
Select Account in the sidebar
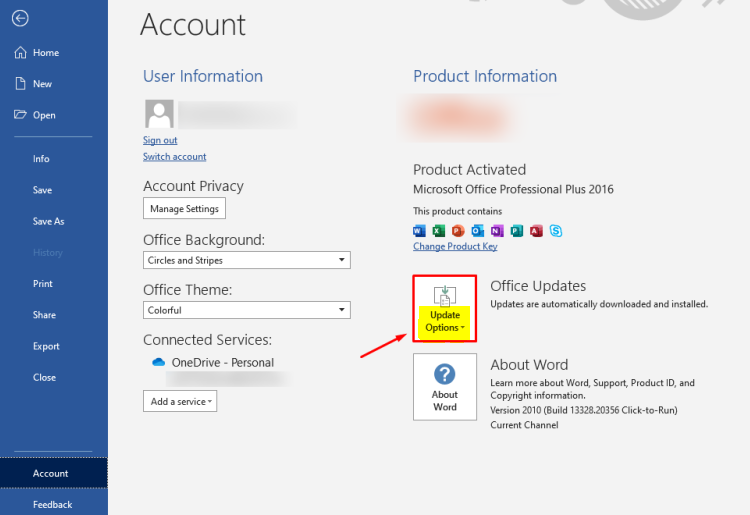[x=54, y=473]
